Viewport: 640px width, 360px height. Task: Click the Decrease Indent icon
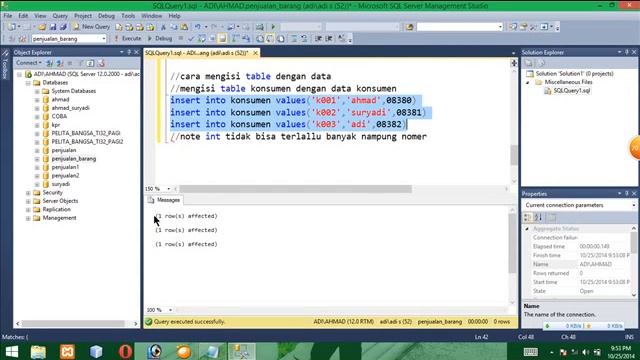pos(318,39)
